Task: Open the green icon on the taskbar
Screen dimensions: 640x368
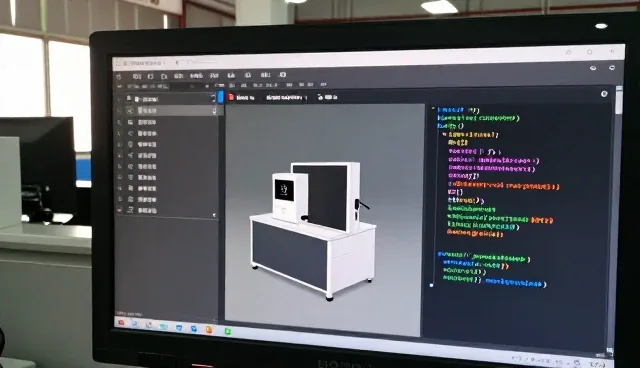Action: 228,331
